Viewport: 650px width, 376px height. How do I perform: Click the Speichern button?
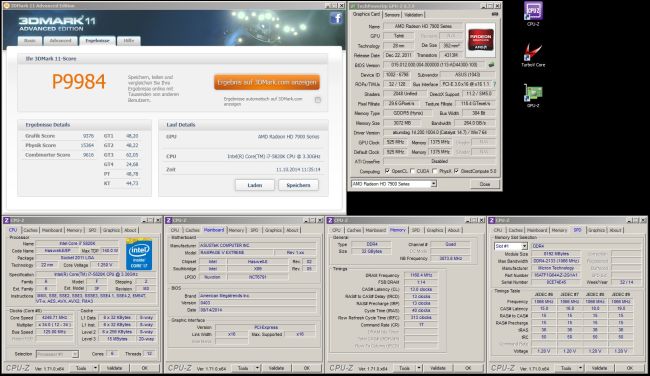[x=298, y=185]
